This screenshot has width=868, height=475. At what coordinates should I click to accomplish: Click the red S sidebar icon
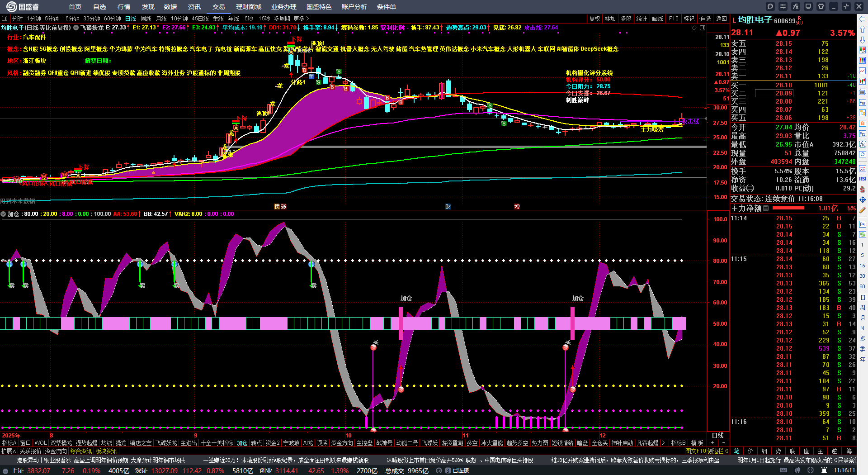coord(863,189)
